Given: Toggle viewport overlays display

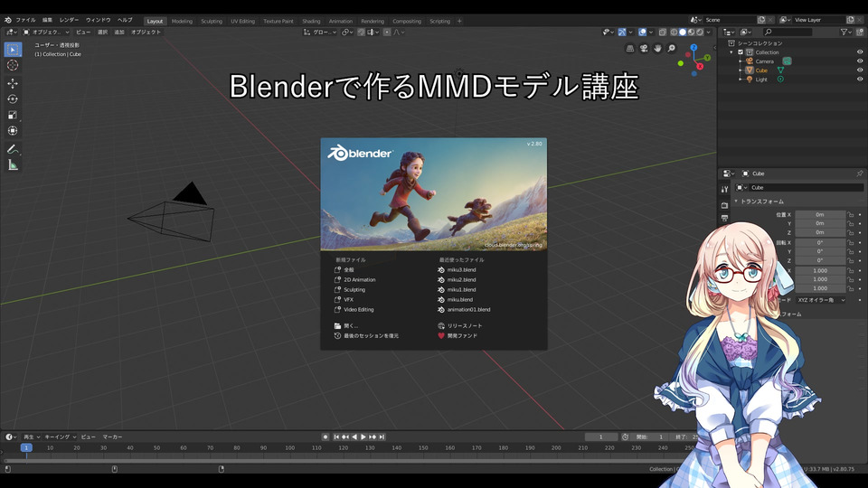Looking at the screenshot, I should 642,33.
